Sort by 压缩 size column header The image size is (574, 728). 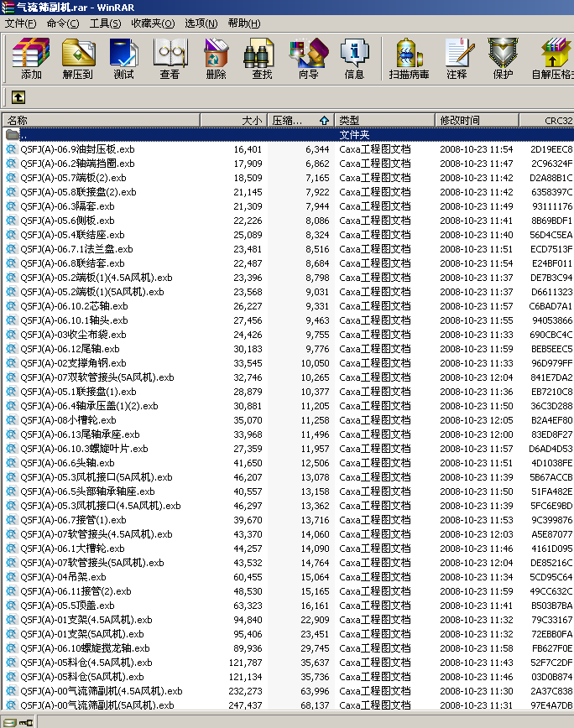coord(300,120)
